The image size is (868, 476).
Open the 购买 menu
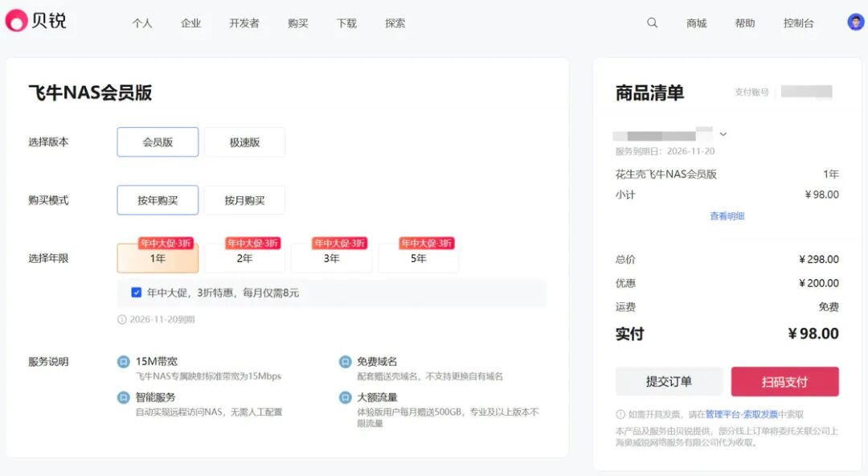(298, 23)
